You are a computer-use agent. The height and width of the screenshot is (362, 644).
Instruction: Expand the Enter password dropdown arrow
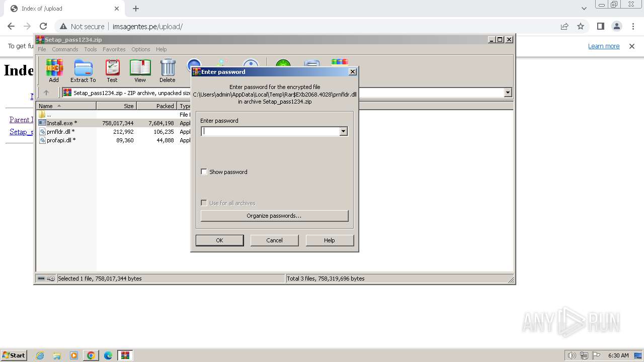(x=343, y=131)
